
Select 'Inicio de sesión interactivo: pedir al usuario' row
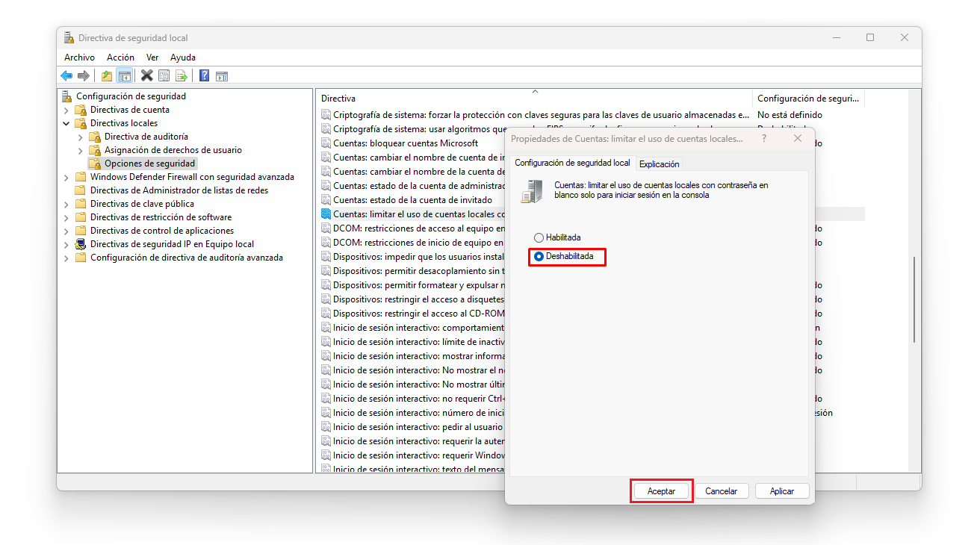click(x=413, y=427)
